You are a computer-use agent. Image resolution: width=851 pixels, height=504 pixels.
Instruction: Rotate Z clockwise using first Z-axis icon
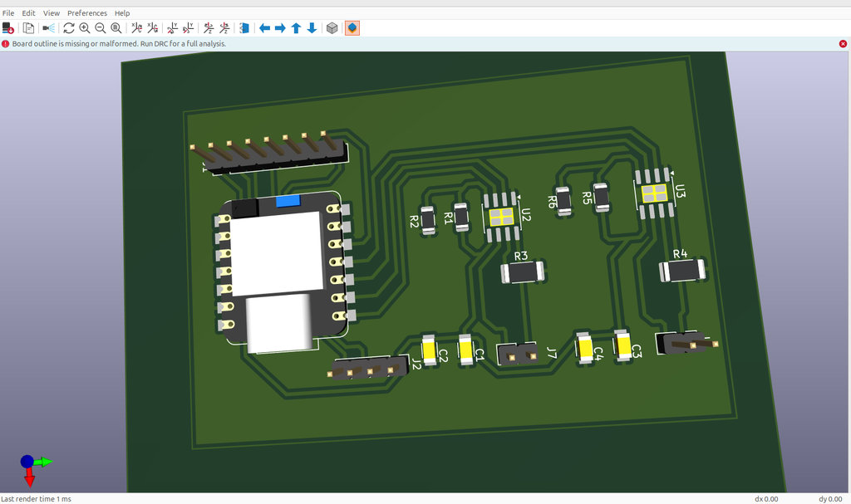209,27
